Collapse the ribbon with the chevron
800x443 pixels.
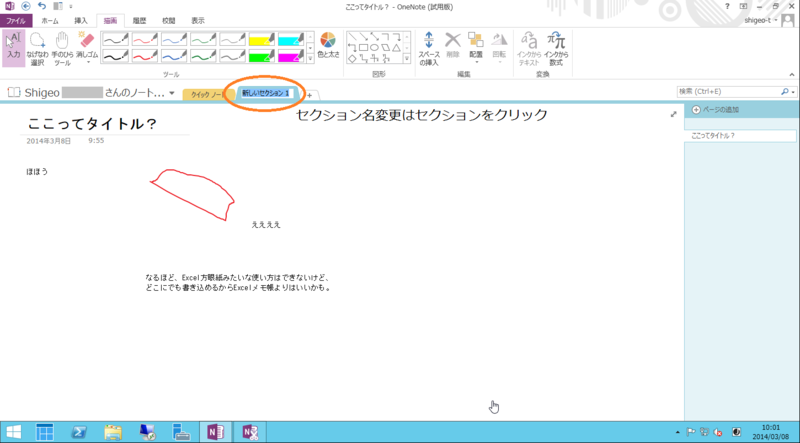[792, 75]
